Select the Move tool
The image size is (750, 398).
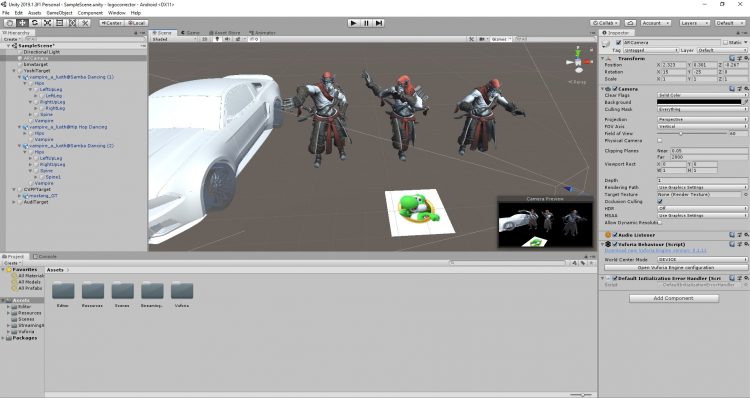22,22
